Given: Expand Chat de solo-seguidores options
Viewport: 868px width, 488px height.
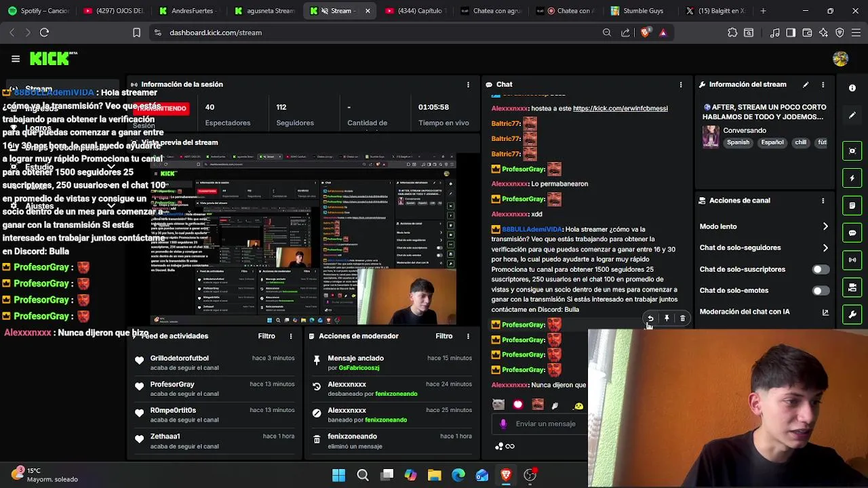Looking at the screenshot, I should coord(825,248).
